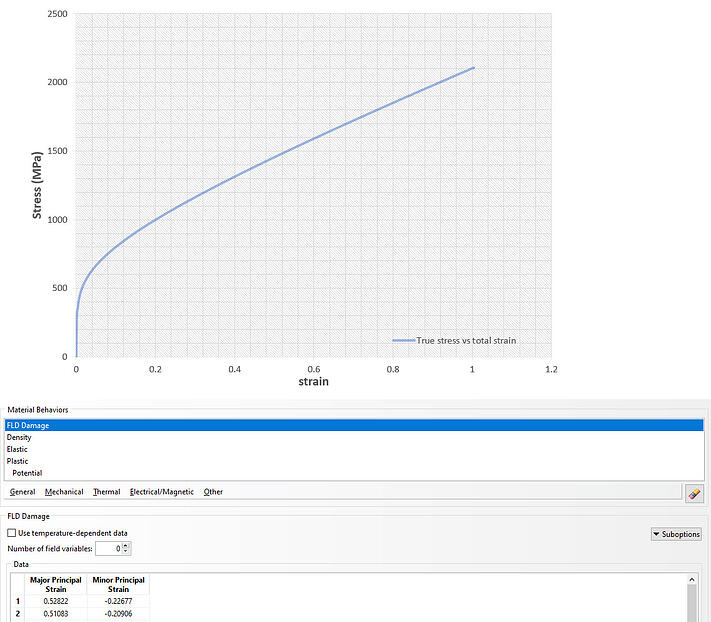Open the General menu

coord(22,491)
